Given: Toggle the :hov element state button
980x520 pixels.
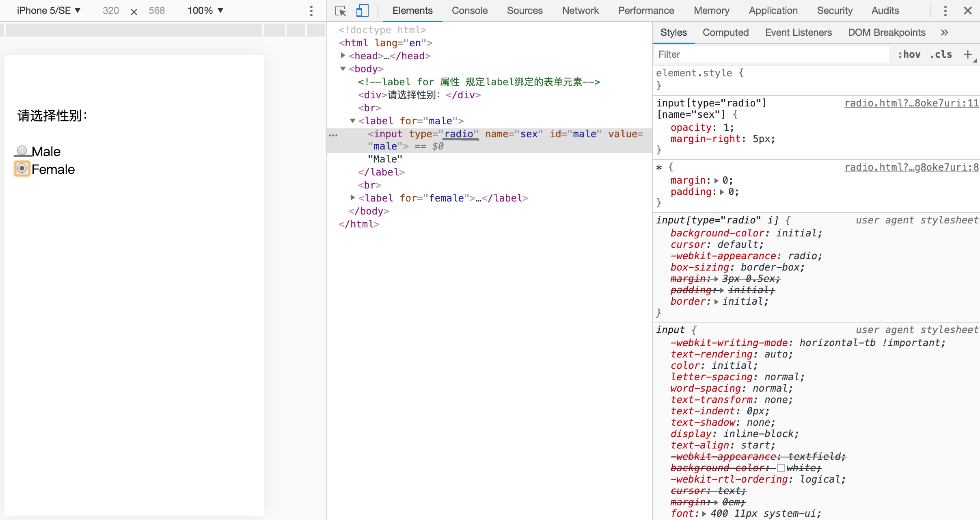Looking at the screenshot, I should pyautogui.click(x=909, y=54).
